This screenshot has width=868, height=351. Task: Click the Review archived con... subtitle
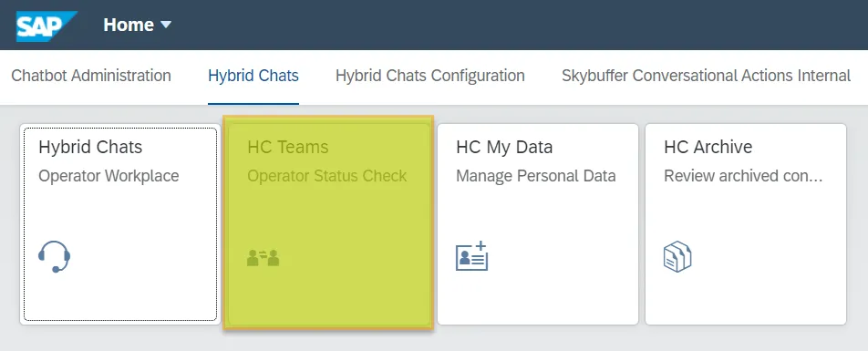coord(743,176)
